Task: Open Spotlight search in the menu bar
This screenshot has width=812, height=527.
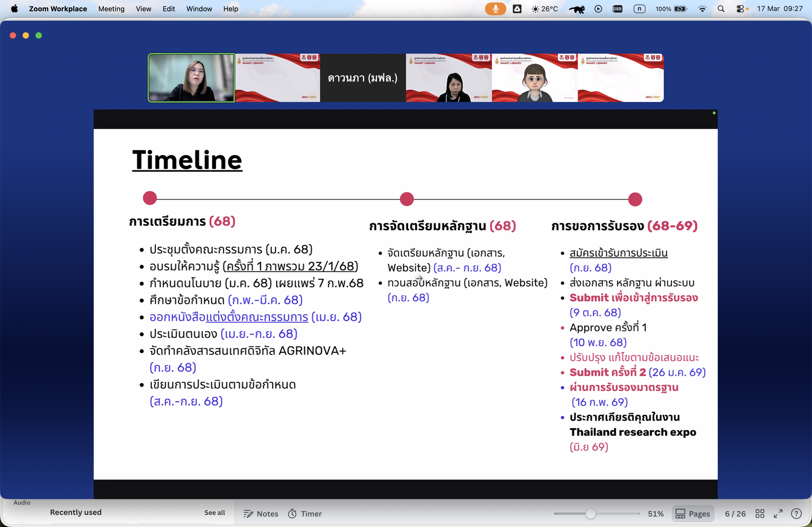Action: pos(720,9)
